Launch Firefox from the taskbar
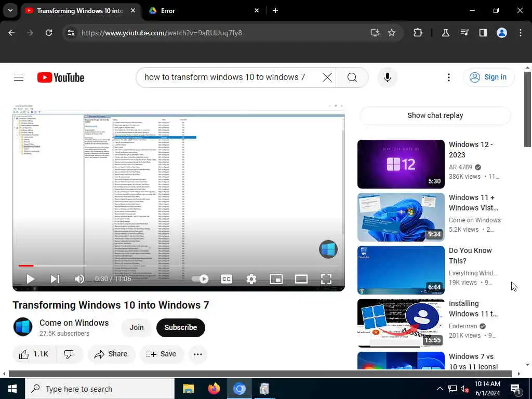532x399 pixels. tap(214, 389)
